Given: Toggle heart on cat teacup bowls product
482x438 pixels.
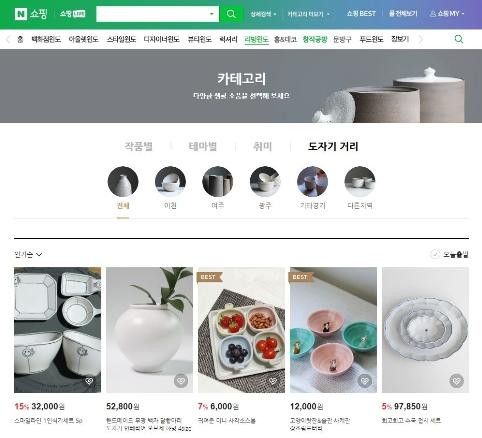Looking at the screenshot, I should pos(365,381).
